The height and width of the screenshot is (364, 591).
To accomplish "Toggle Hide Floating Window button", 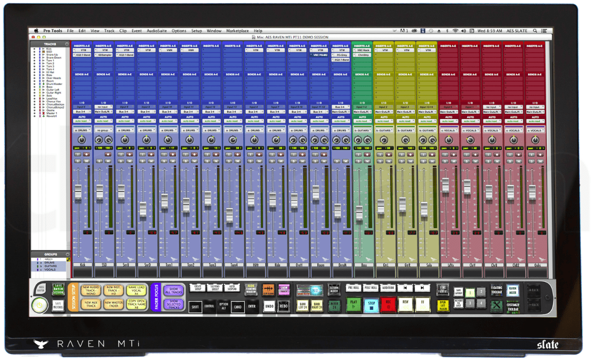I will 251,289.
